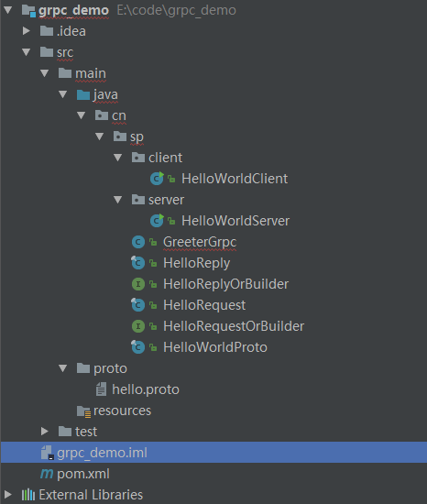This screenshot has width=427, height=504.
Task: Collapse the client package arrow
Action: (118, 158)
